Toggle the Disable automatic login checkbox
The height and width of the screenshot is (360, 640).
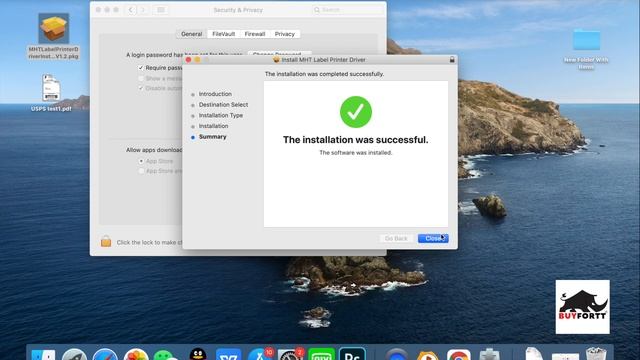(x=141, y=88)
